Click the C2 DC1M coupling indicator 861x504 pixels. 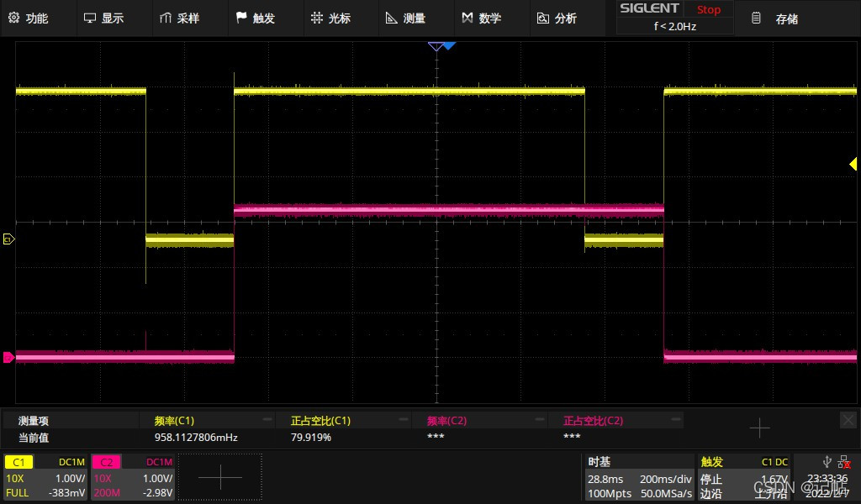coord(159,462)
